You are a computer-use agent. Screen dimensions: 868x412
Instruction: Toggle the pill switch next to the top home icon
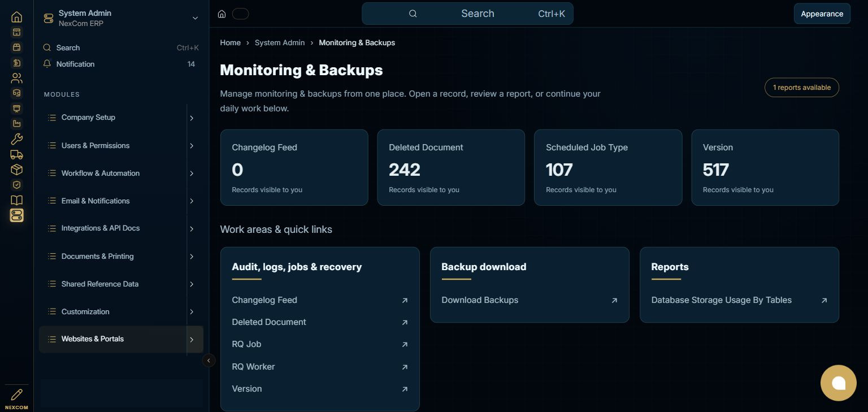coord(240,14)
